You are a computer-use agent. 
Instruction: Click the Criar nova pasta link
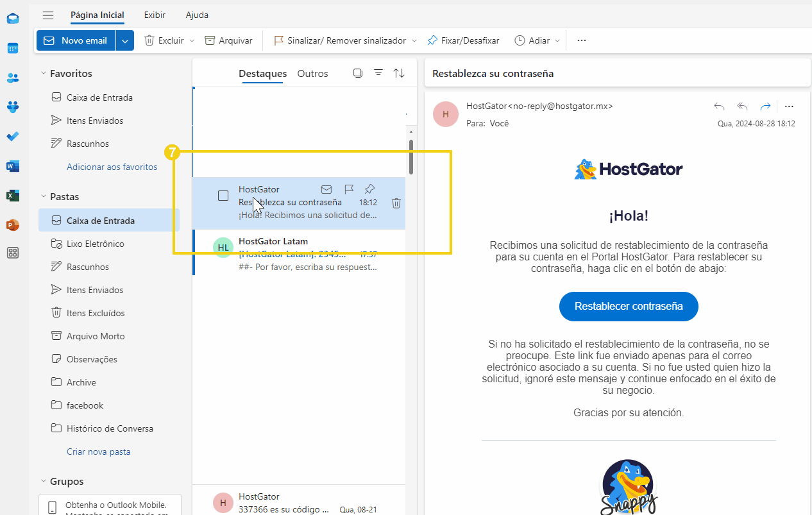(99, 452)
